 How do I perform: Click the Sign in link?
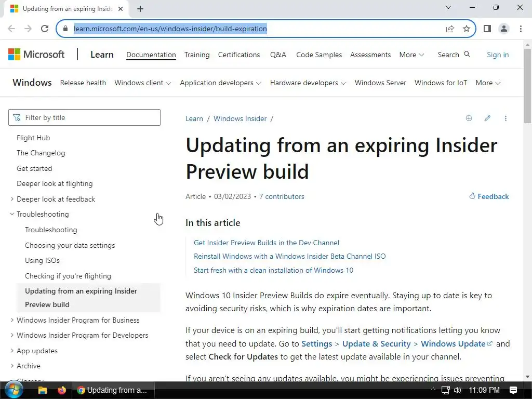pyautogui.click(x=498, y=55)
